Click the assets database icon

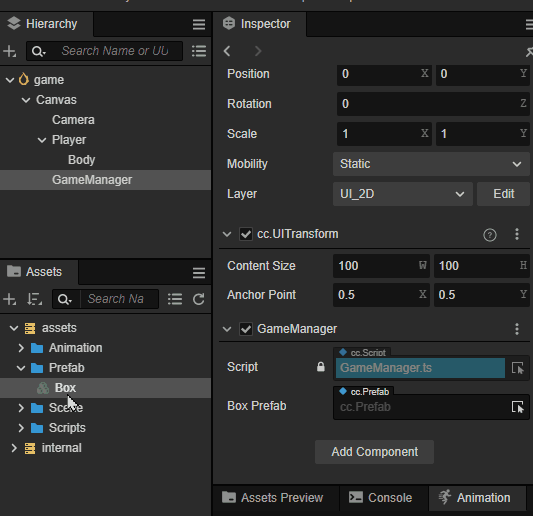(x=30, y=328)
